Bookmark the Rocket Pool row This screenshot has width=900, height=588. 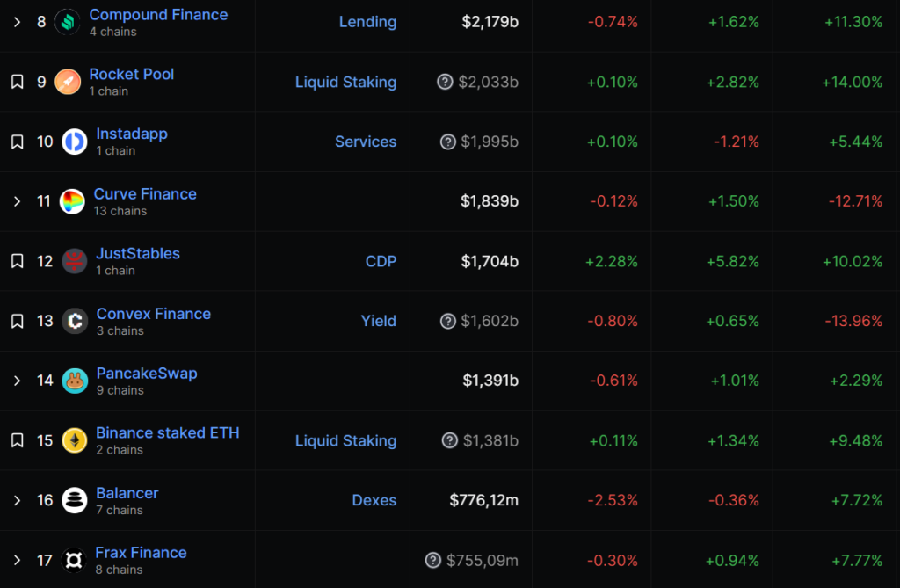click(x=17, y=82)
